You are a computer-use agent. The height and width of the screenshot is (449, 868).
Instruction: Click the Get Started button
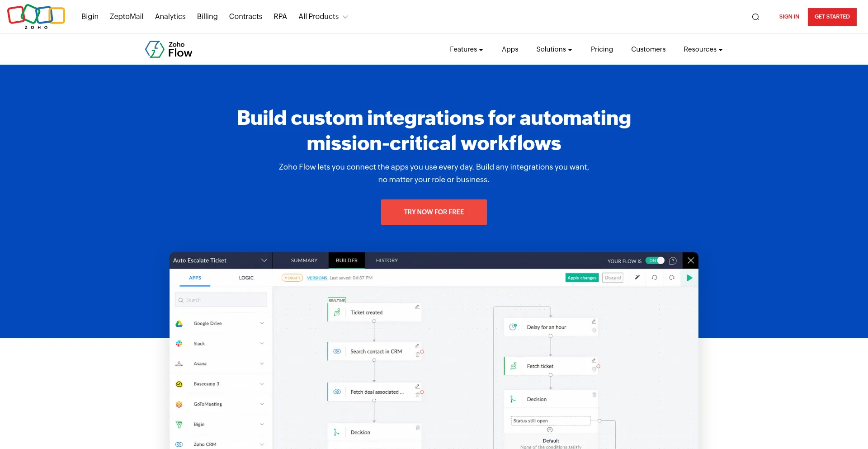click(832, 17)
